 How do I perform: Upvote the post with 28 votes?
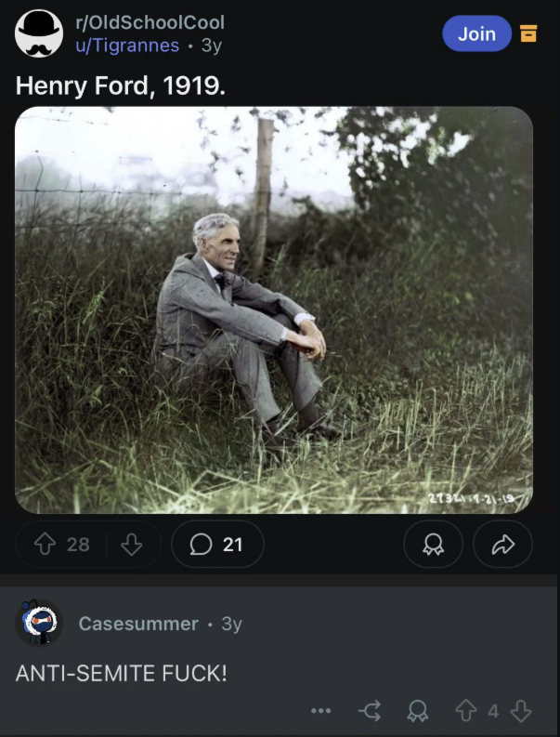(x=46, y=545)
